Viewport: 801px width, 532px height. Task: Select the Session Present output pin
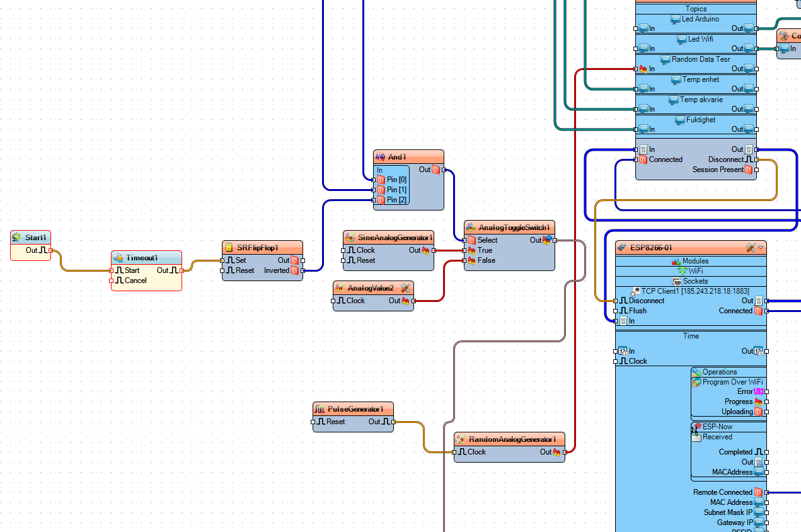coord(756,170)
